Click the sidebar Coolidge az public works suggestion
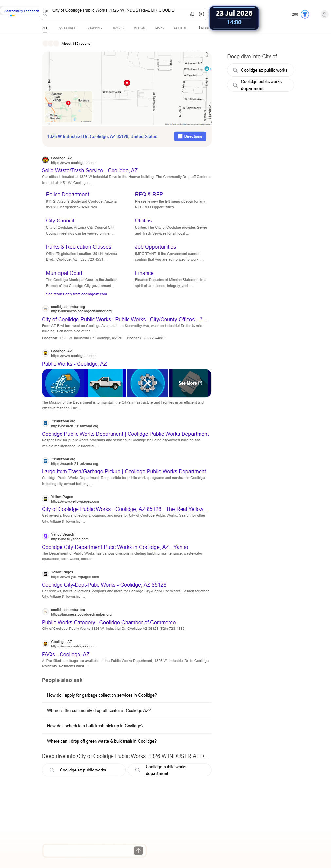 261,70
